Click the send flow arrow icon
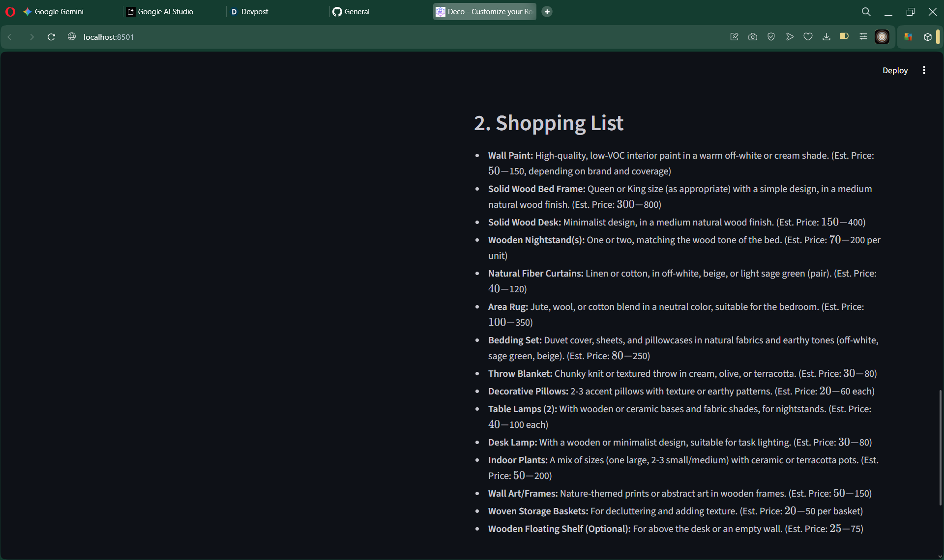Viewport: 944px width, 560px height. pyautogui.click(x=790, y=37)
